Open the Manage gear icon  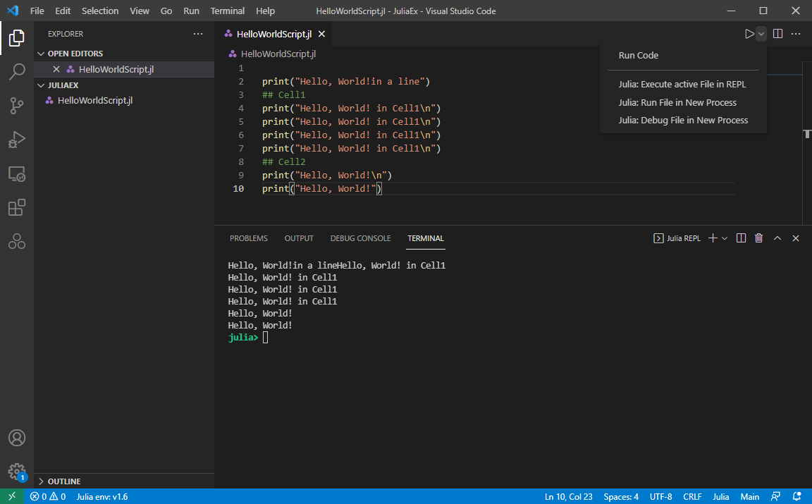point(17,472)
